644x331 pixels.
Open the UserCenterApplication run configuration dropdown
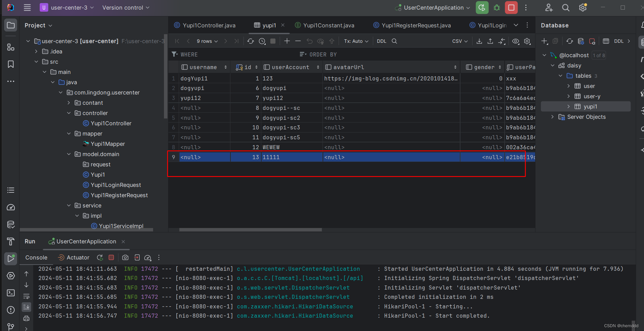pos(432,8)
